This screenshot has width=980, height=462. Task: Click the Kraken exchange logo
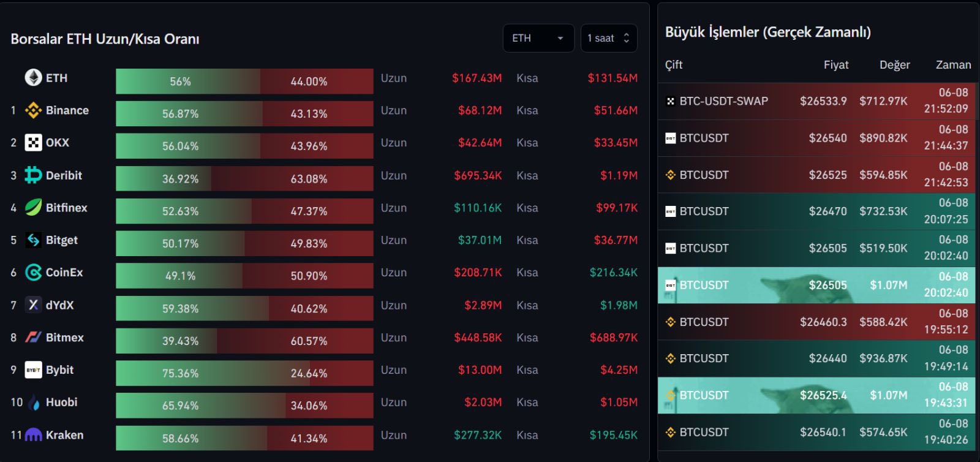click(x=33, y=435)
